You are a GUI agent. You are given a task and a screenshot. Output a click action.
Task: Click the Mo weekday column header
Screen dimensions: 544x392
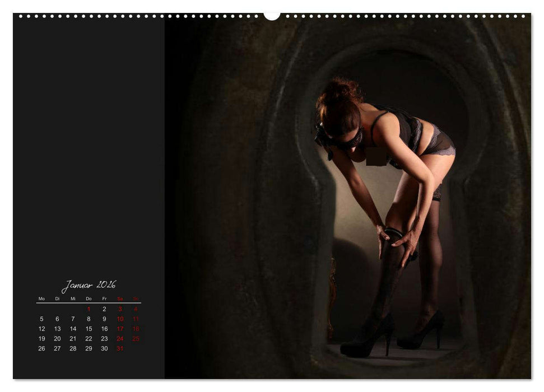41,298
